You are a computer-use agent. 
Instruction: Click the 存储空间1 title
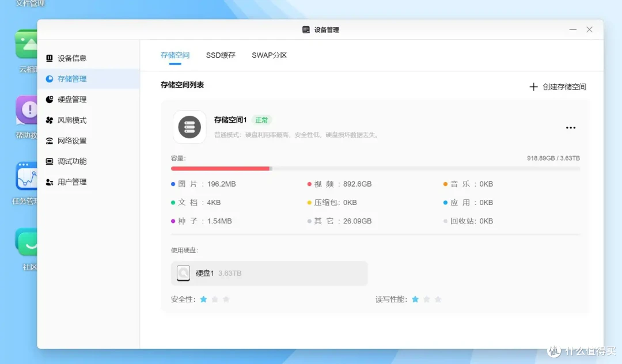[x=230, y=120]
